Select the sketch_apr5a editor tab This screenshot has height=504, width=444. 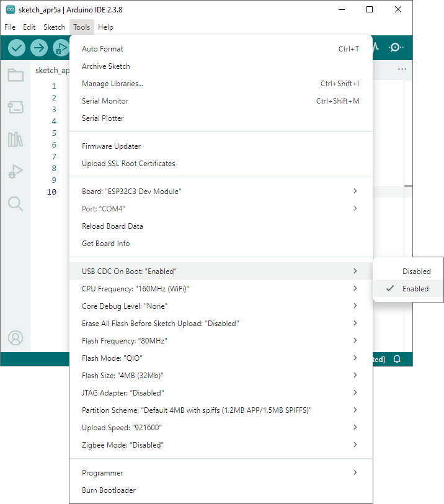click(51, 70)
